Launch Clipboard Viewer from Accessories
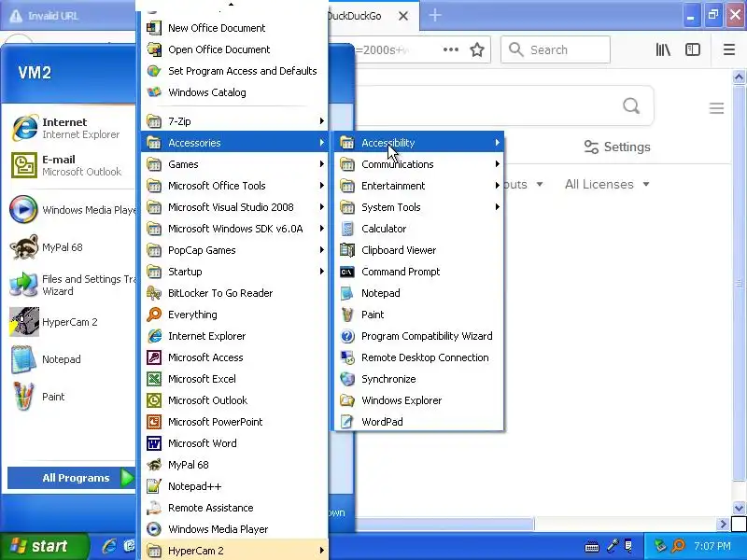This screenshot has width=747, height=560. (x=418, y=250)
